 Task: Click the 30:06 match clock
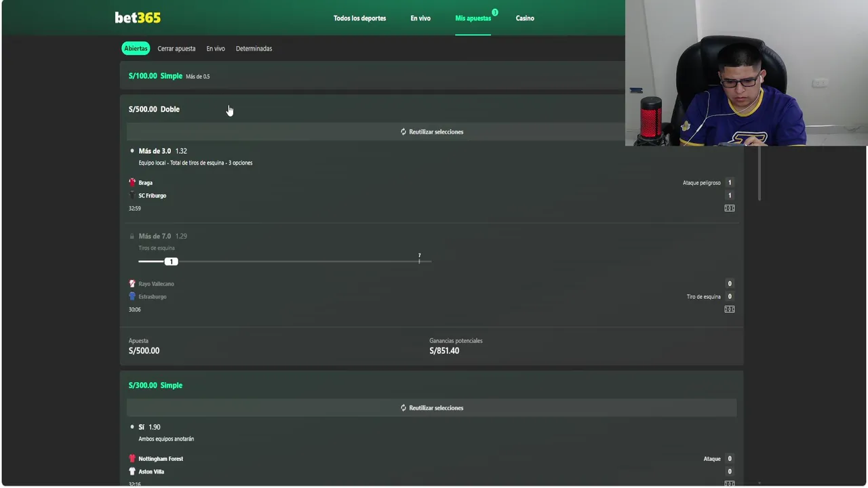134,309
